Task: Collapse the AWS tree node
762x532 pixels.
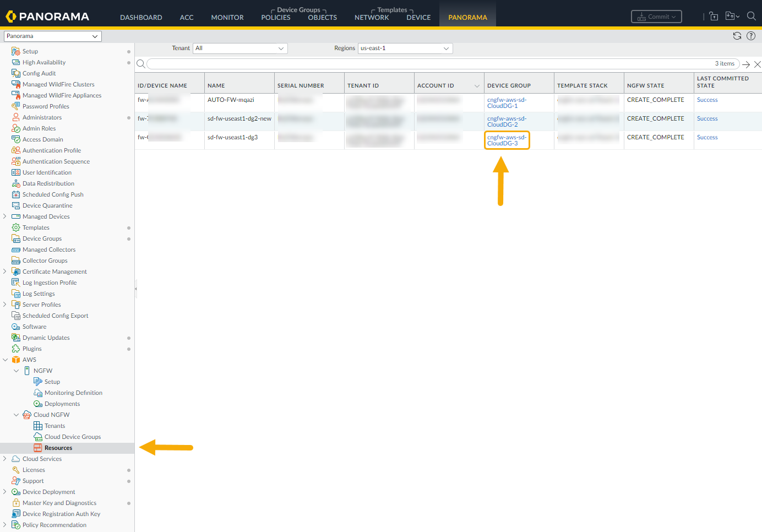Action: [6, 360]
